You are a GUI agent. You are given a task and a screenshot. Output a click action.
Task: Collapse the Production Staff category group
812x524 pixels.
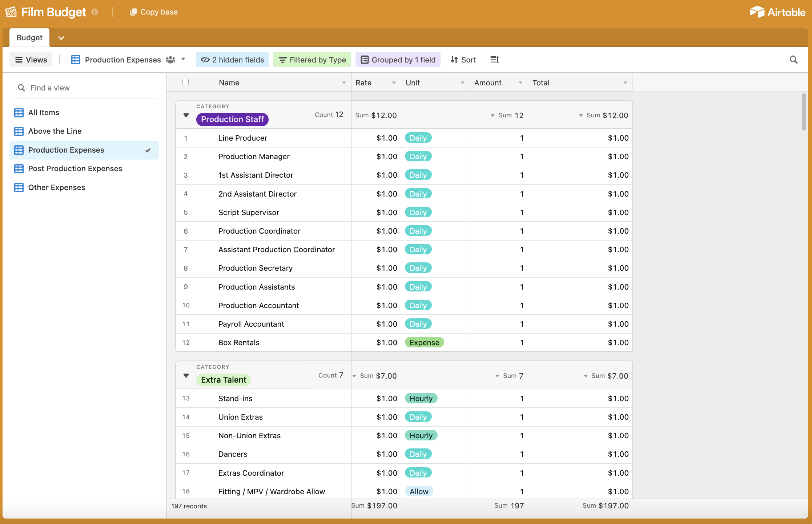click(186, 115)
